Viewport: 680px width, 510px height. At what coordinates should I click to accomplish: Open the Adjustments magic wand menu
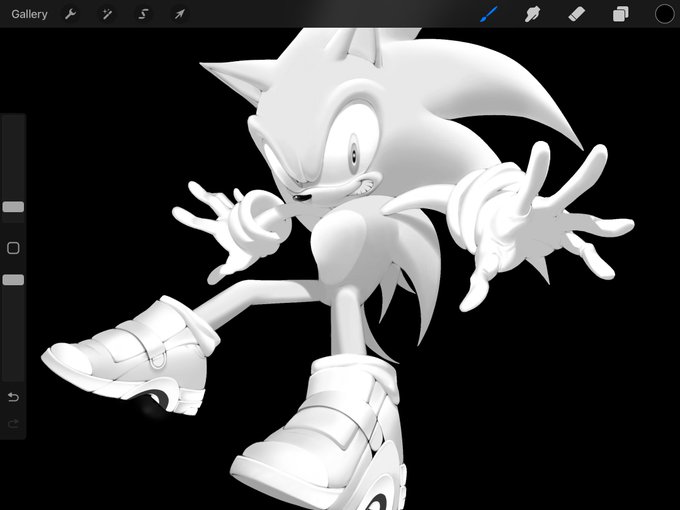tap(107, 14)
